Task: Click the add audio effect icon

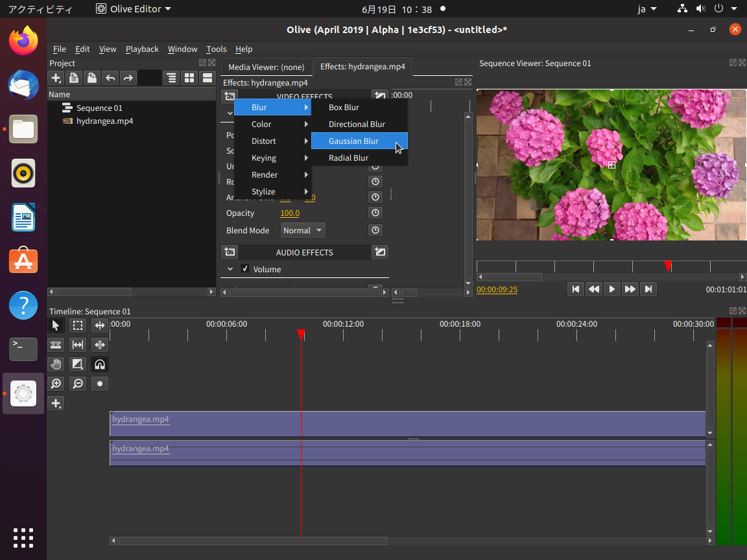Action: point(230,252)
